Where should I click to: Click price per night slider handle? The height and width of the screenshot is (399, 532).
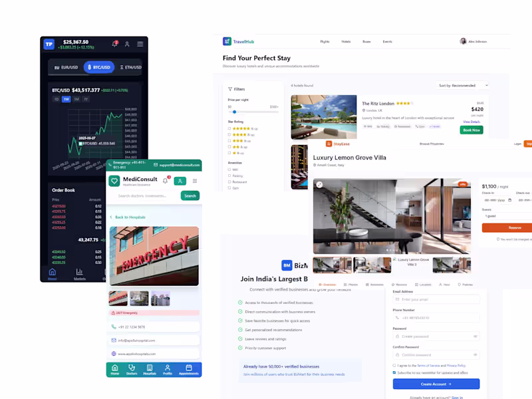[235, 112]
